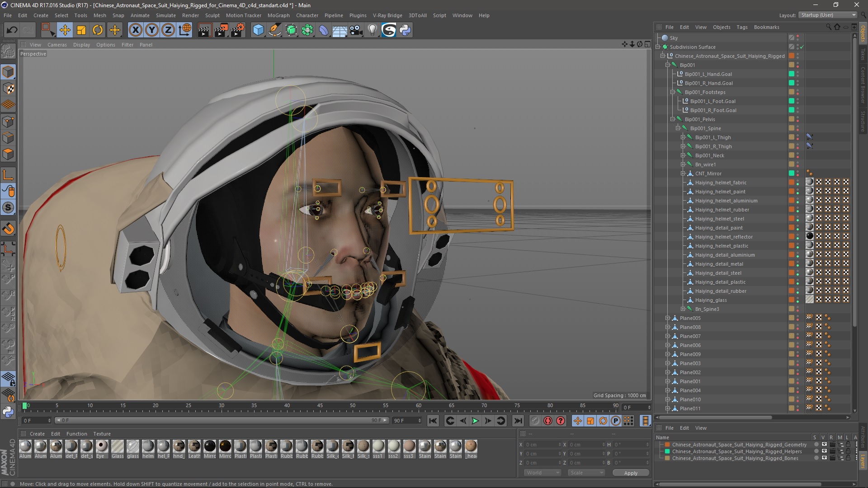Toggle Z axis lock
The image size is (868, 488).
click(x=168, y=30)
